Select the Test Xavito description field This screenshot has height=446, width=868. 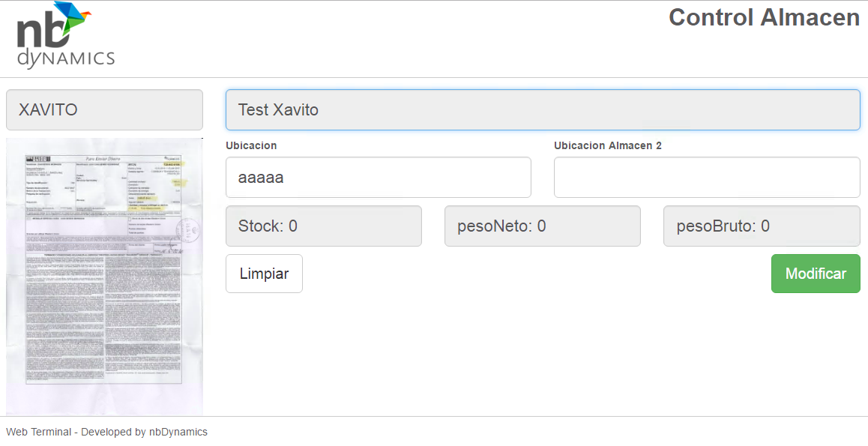click(x=542, y=110)
